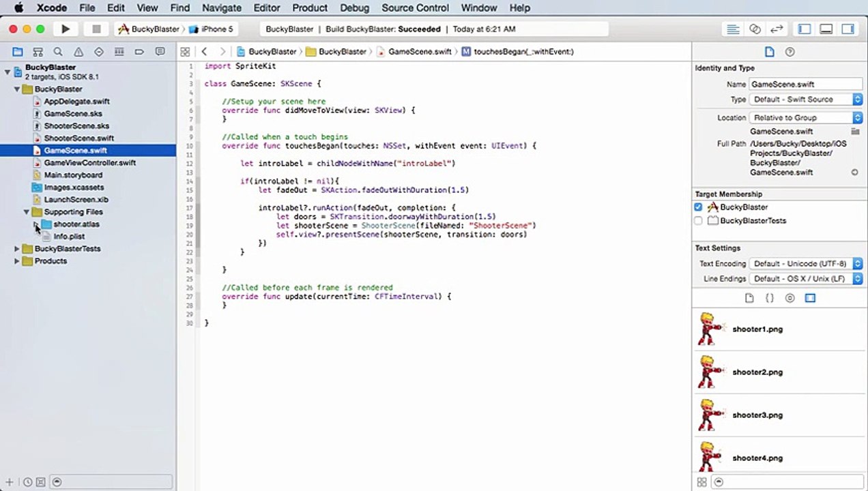Show the Object library
The height and width of the screenshot is (491, 868).
790,298
